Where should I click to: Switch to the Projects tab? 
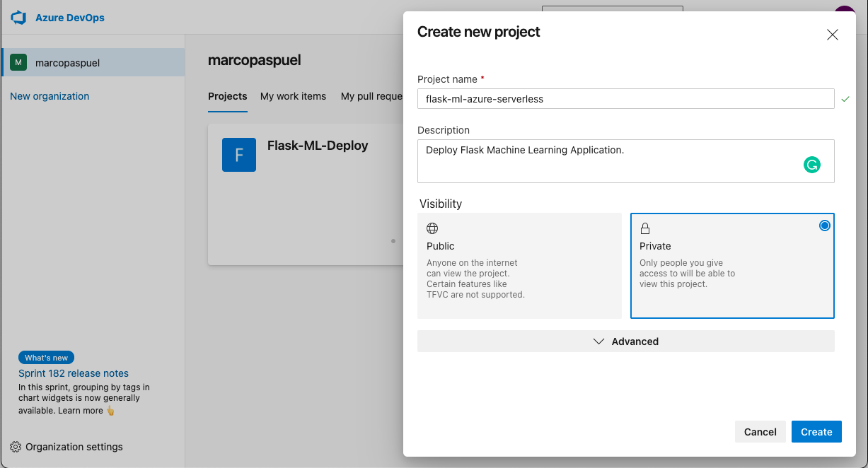228,96
